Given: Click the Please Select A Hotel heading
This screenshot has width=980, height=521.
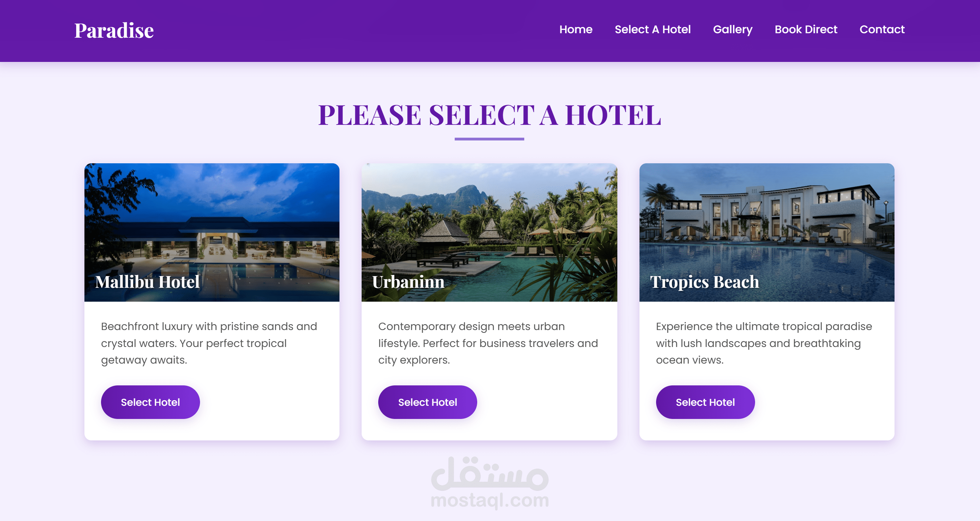Looking at the screenshot, I should [489, 115].
